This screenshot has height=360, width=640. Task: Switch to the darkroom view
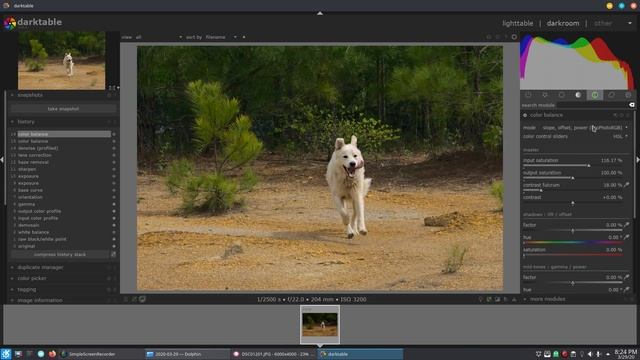(563, 24)
